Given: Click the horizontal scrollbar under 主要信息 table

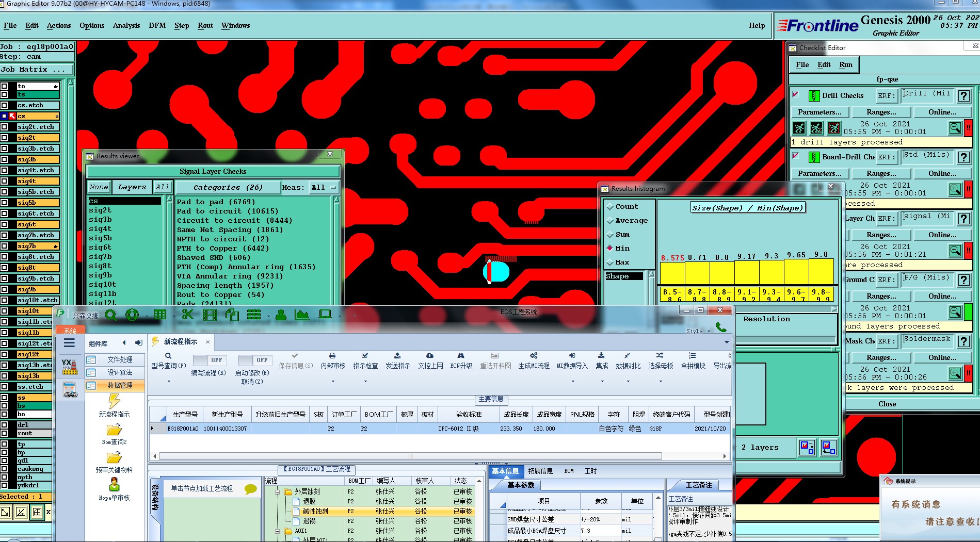Looking at the screenshot, I should 410,456.
